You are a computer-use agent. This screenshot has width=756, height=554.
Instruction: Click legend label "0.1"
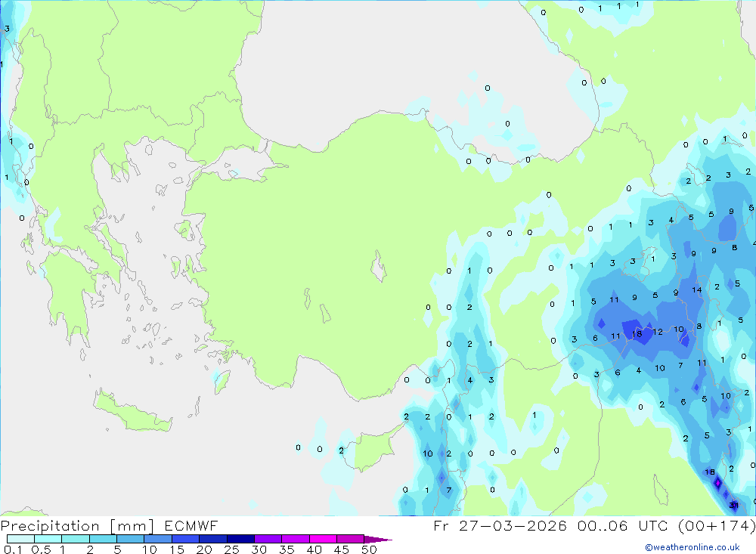(x=13, y=549)
